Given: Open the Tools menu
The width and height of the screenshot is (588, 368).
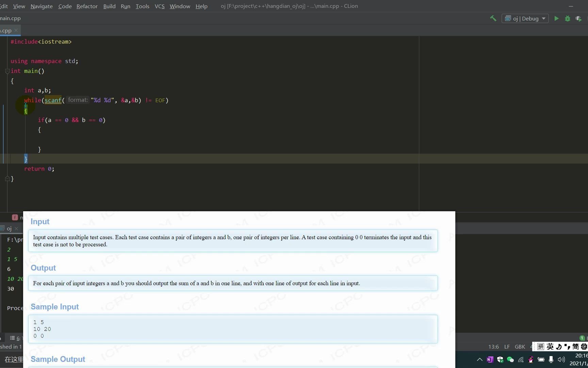Looking at the screenshot, I should [x=142, y=6].
